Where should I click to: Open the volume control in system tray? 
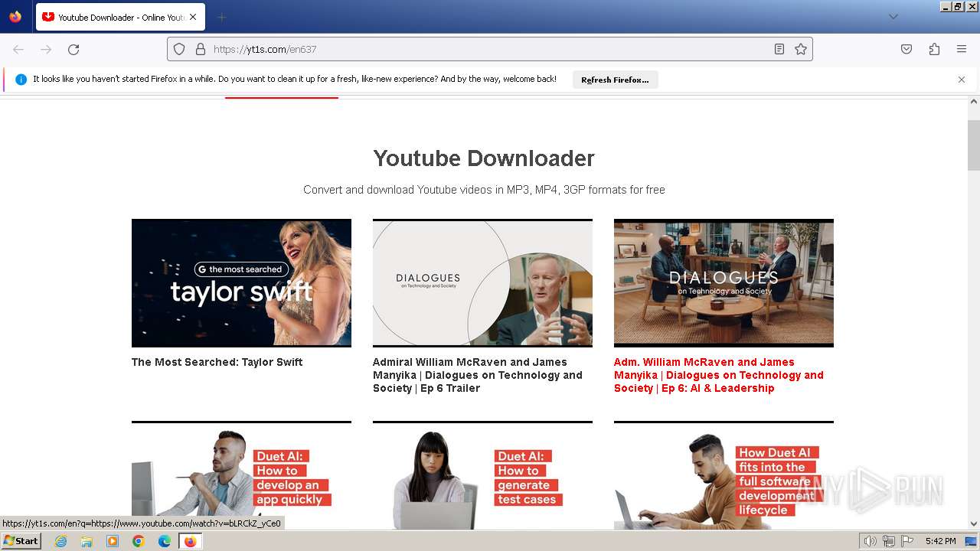tap(871, 541)
